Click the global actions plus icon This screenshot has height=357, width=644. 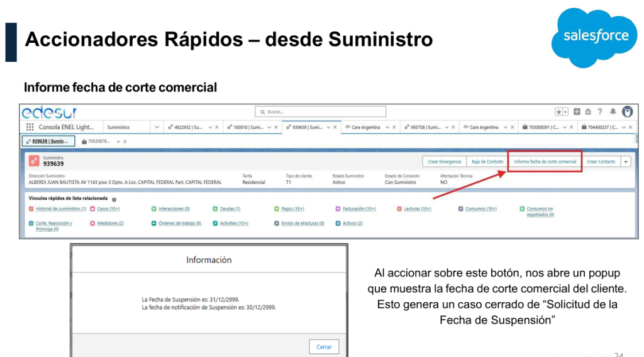[577, 112]
